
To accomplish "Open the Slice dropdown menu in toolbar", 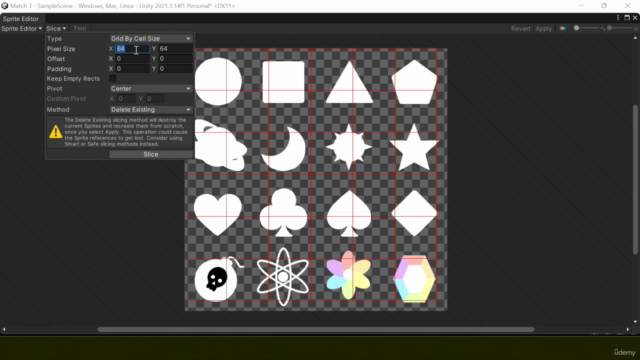I will [x=56, y=29].
